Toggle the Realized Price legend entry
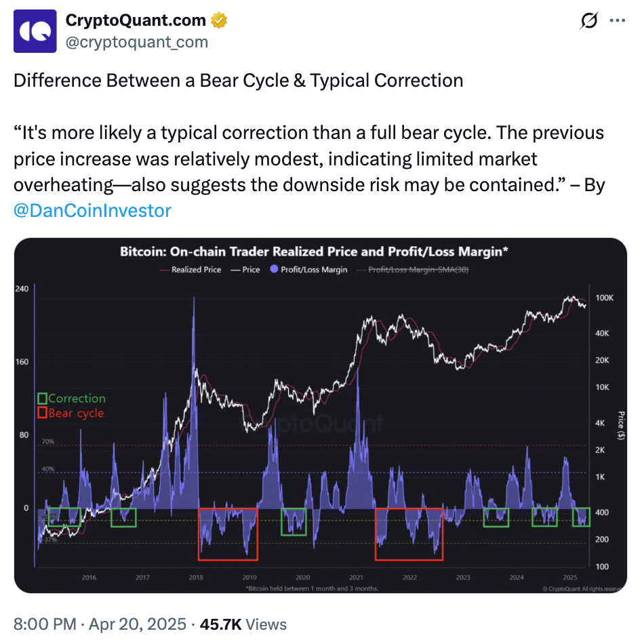 (x=190, y=270)
